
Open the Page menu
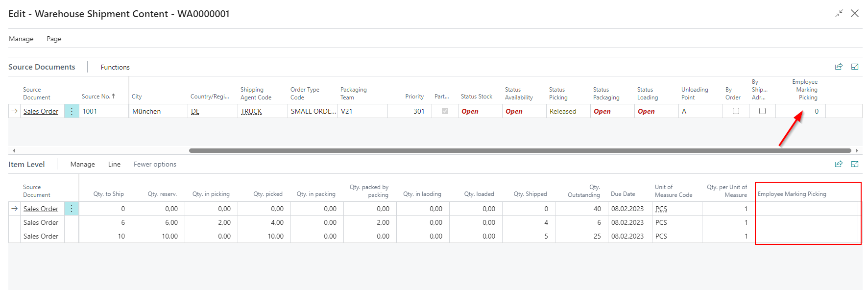pyautogui.click(x=54, y=39)
